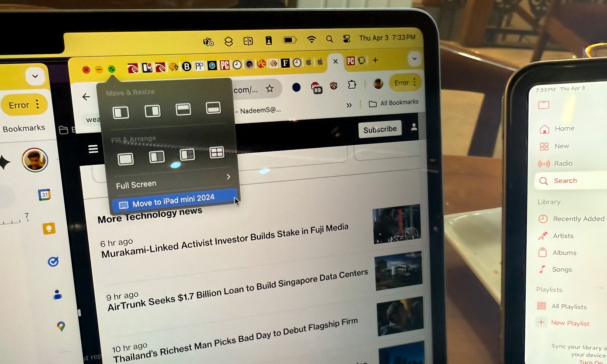Select the four-quarter Fill & Arrange layout
This screenshot has height=364, width=607.
pos(218,152)
